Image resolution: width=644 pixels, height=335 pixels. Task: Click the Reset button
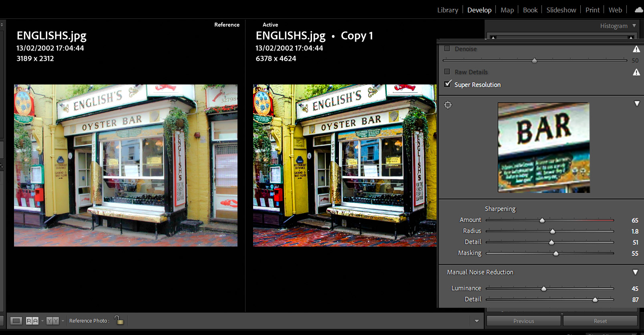[600, 321]
